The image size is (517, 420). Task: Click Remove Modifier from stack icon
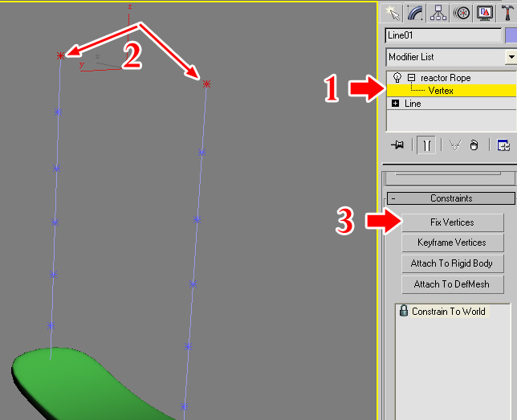pyautogui.click(x=474, y=145)
